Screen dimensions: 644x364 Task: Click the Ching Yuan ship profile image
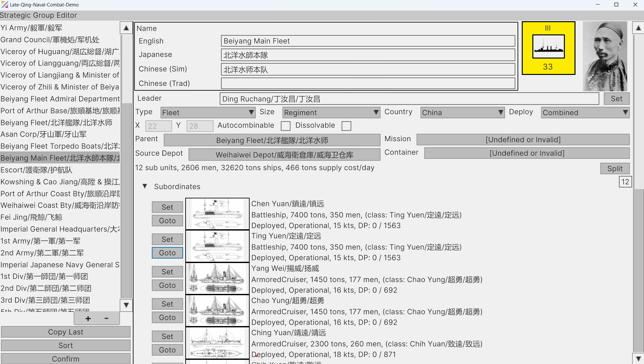(217, 343)
